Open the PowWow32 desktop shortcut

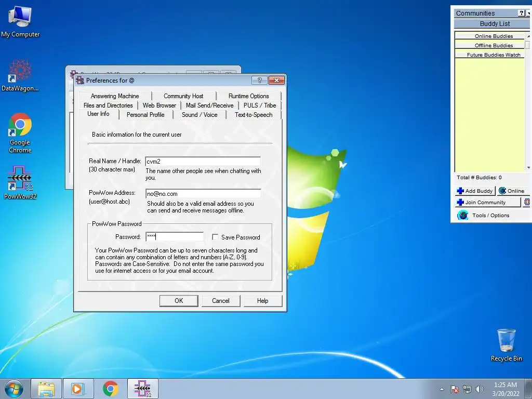[20, 182]
